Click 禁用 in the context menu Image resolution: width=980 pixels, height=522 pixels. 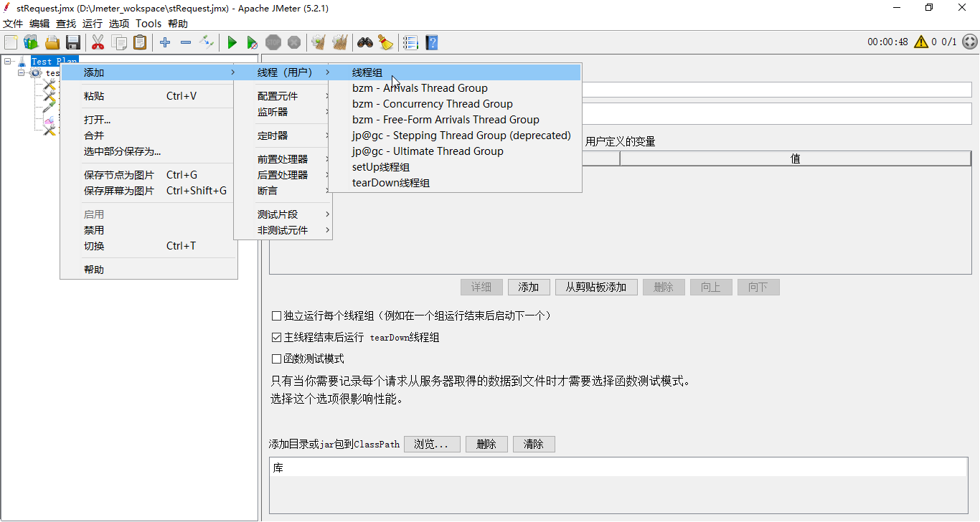[x=149, y=230]
